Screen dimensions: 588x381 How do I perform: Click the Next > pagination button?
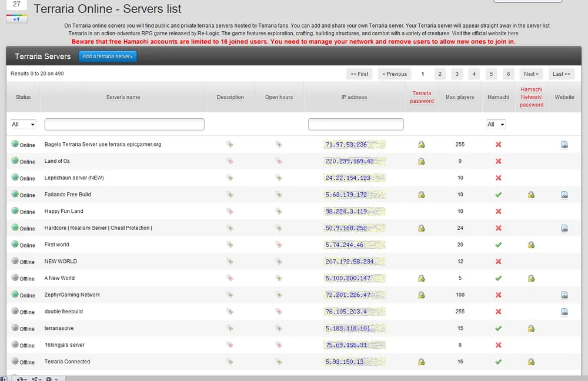coord(531,74)
